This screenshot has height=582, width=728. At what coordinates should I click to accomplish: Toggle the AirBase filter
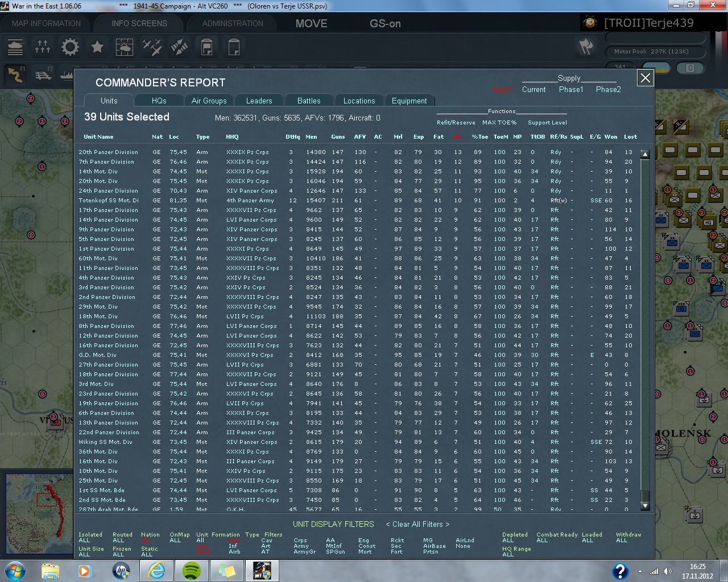435,546
